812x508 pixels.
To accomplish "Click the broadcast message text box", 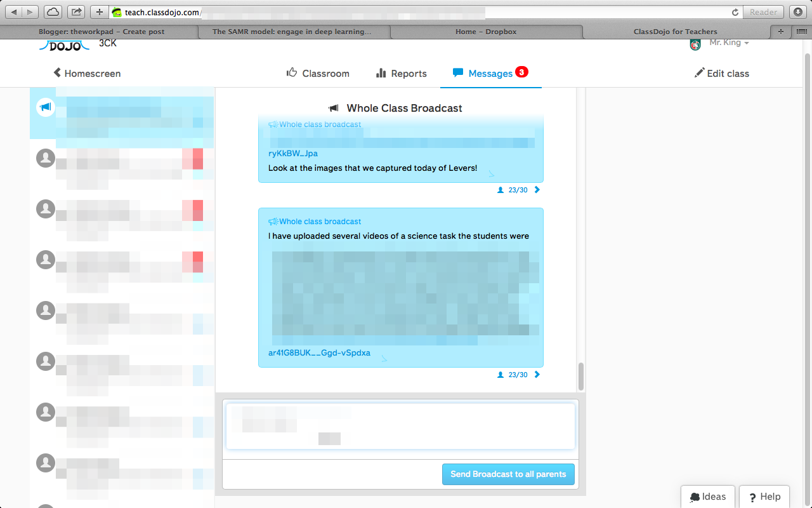I will click(400, 426).
